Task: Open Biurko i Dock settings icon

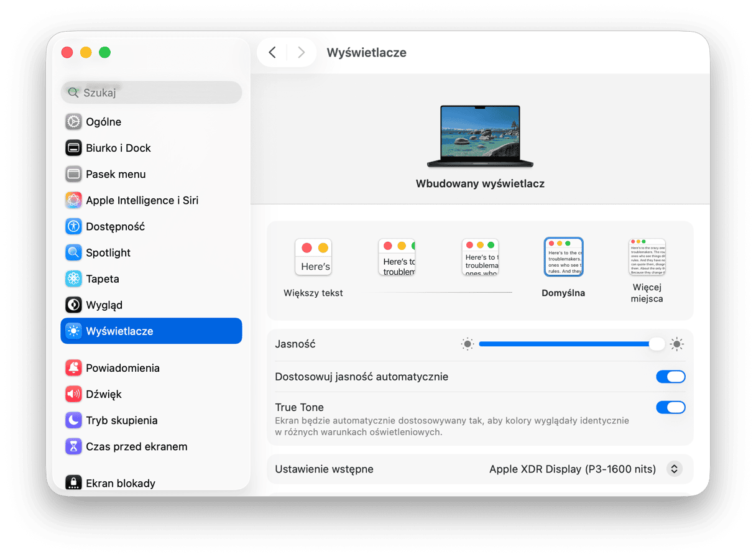Action: pos(74,148)
